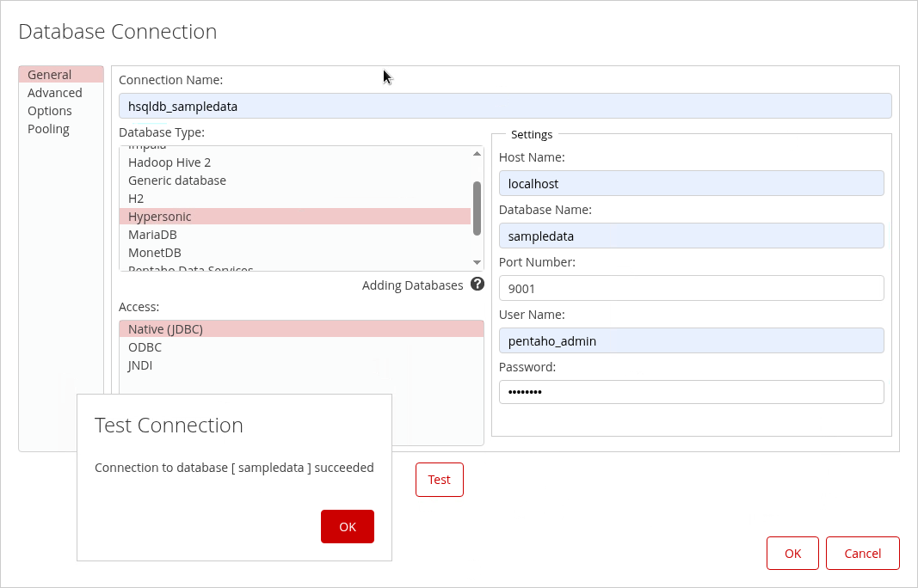Select Generic database type

click(x=177, y=181)
